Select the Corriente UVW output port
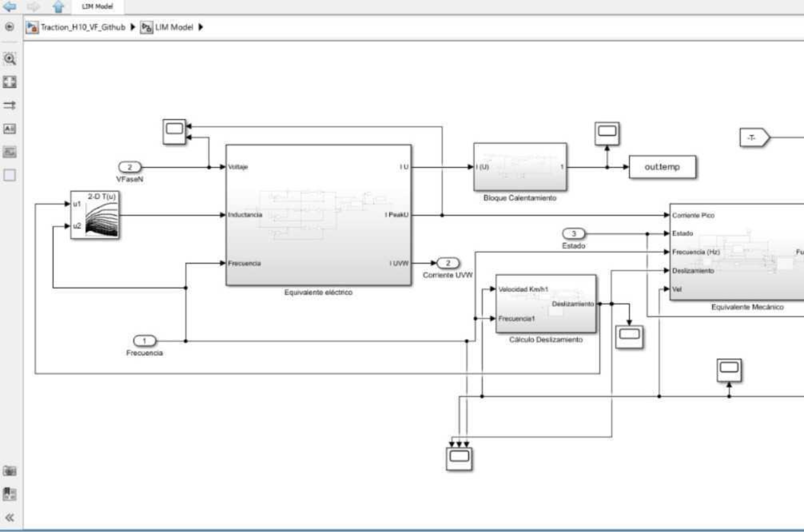Viewport: 804px width, 532px height. 448,263
